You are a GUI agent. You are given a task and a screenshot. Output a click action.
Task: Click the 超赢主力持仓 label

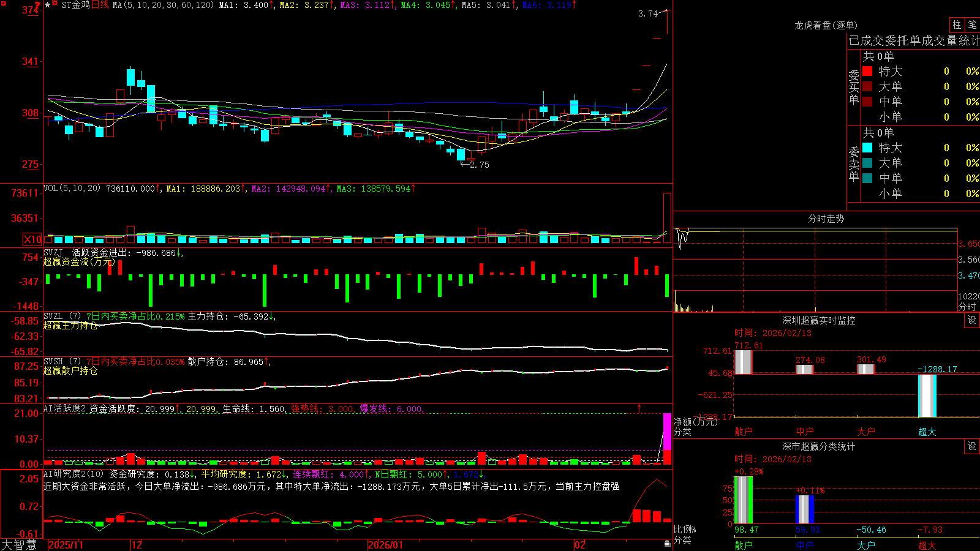(70, 325)
